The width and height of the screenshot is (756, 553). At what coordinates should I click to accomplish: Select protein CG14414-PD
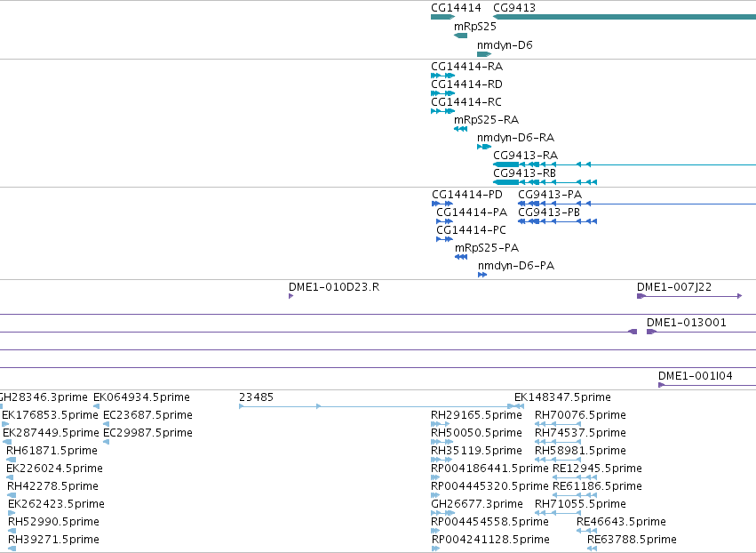pos(467,195)
